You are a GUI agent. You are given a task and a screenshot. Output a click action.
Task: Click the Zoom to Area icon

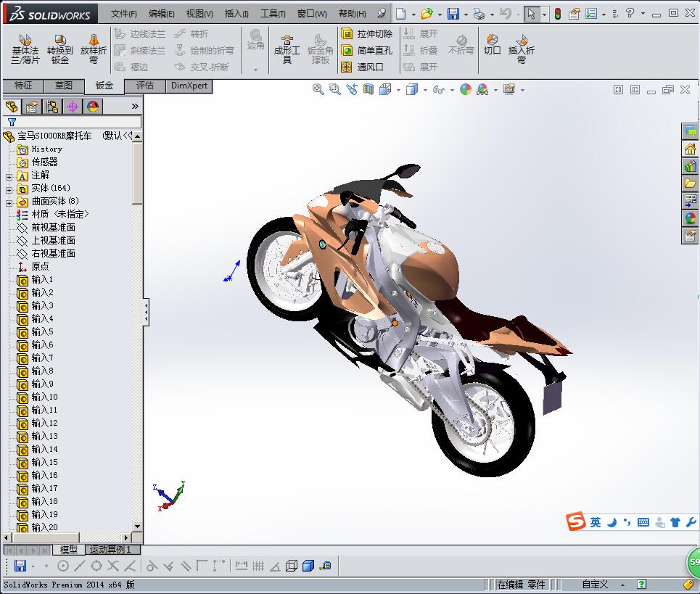335,90
